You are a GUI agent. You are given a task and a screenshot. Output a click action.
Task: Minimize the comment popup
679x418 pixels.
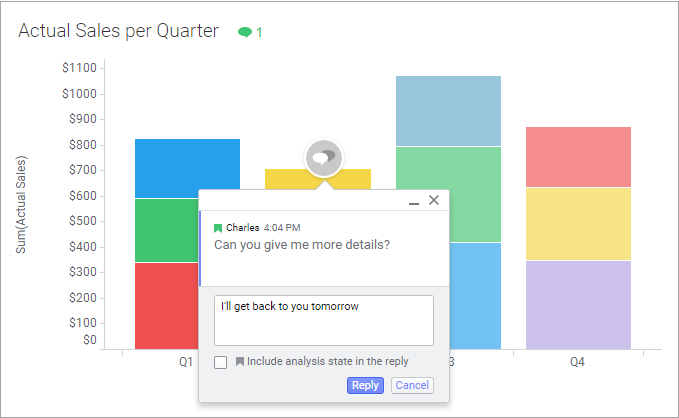(x=414, y=202)
